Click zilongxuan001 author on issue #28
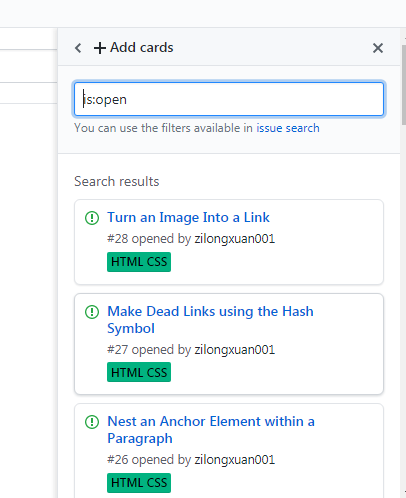This screenshot has height=498, width=406. tap(235, 239)
